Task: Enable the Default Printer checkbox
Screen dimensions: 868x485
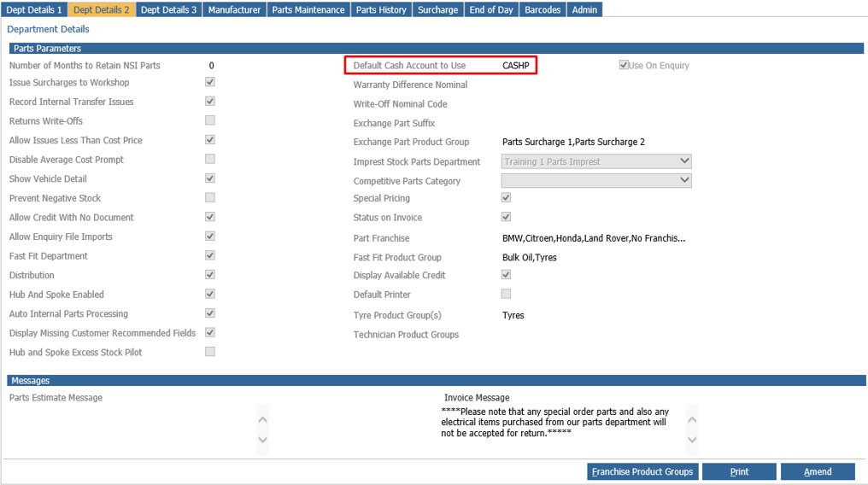Action: pyautogui.click(x=506, y=294)
